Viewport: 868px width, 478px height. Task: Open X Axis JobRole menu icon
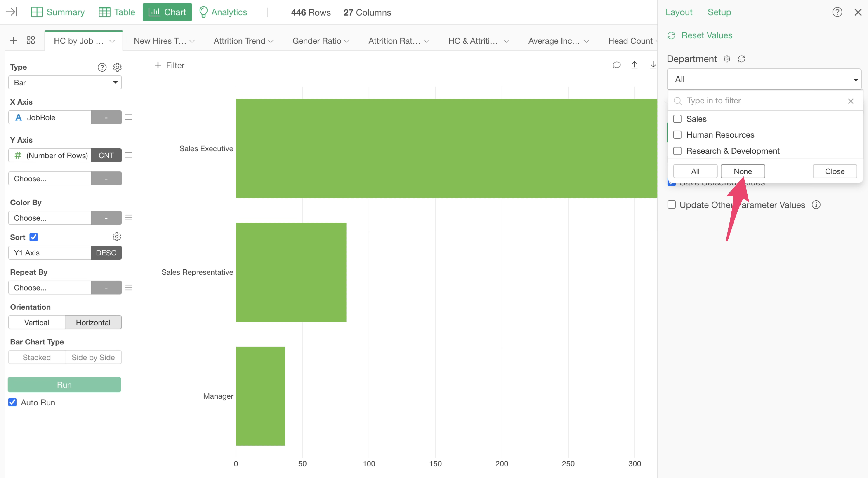tap(128, 117)
